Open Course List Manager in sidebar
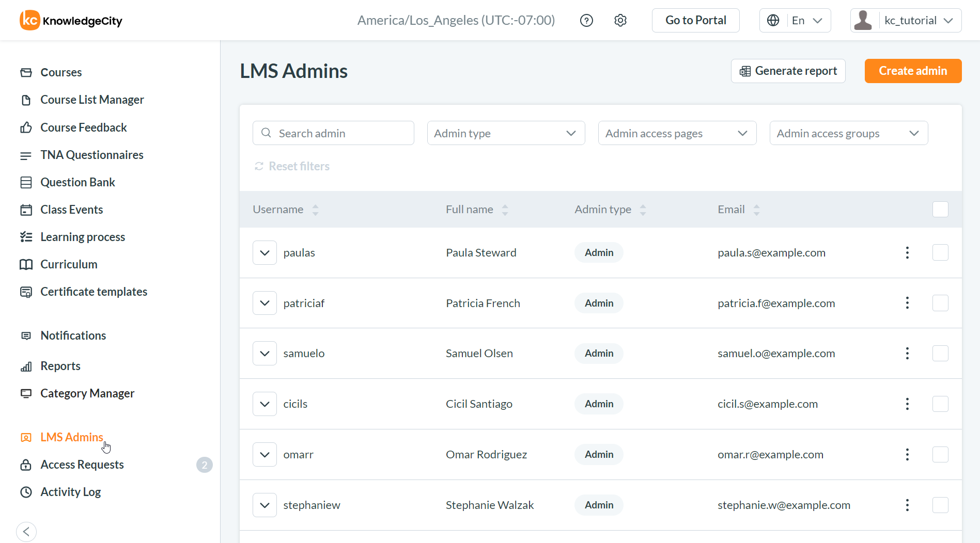Screen dimensions: 980x543 (92, 100)
